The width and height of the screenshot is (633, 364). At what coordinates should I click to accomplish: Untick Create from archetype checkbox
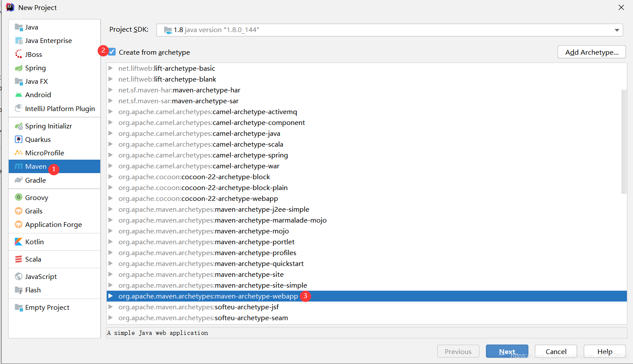coord(112,52)
